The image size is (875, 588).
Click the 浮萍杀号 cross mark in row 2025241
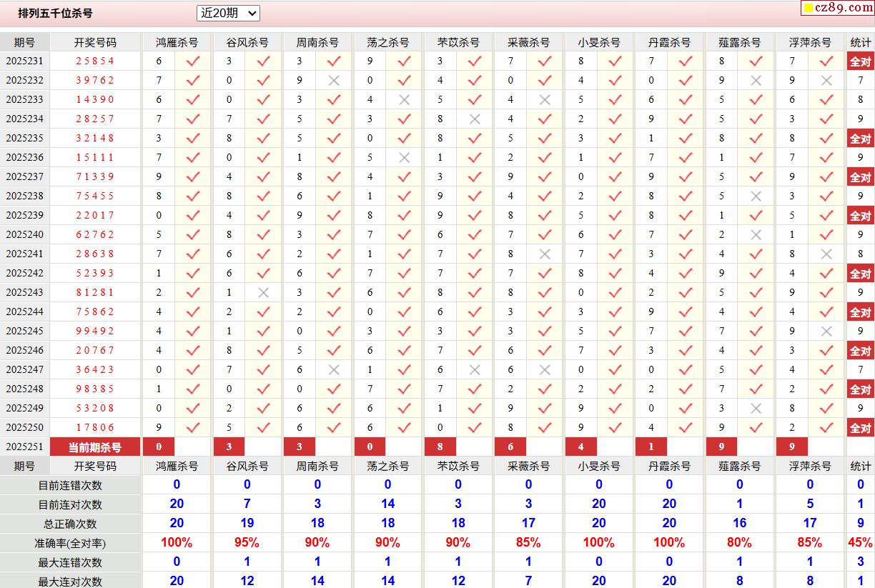826,254
